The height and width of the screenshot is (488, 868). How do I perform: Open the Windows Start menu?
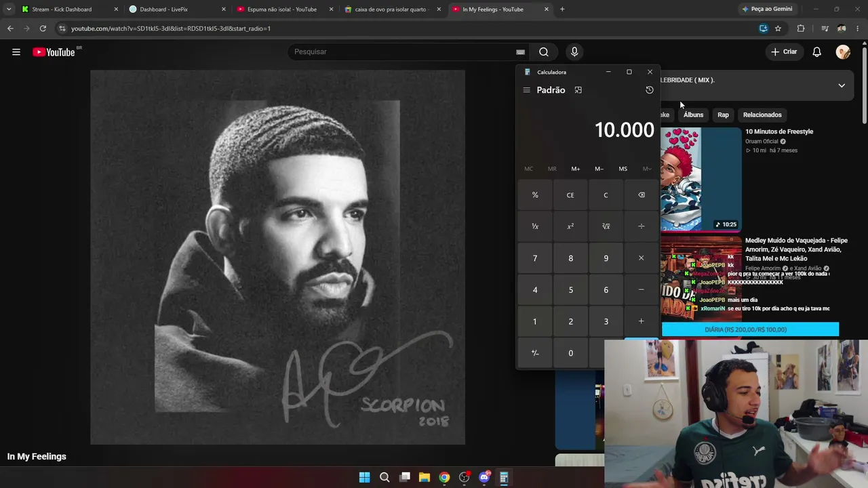pos(364,477)
